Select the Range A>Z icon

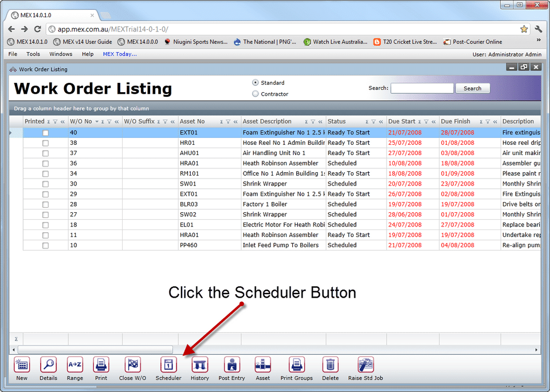(x=75, y=365)
